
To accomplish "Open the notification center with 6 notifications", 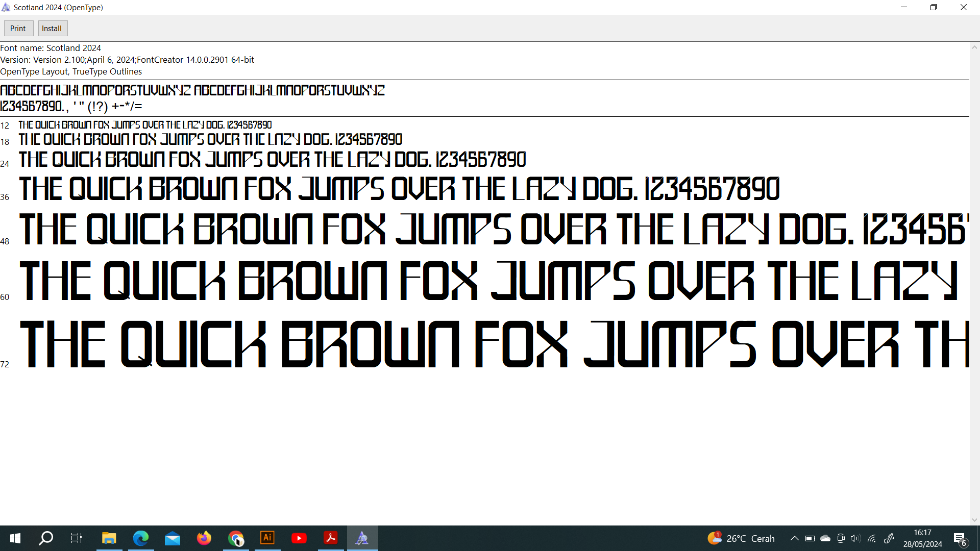I will click(x=960, y=539).
